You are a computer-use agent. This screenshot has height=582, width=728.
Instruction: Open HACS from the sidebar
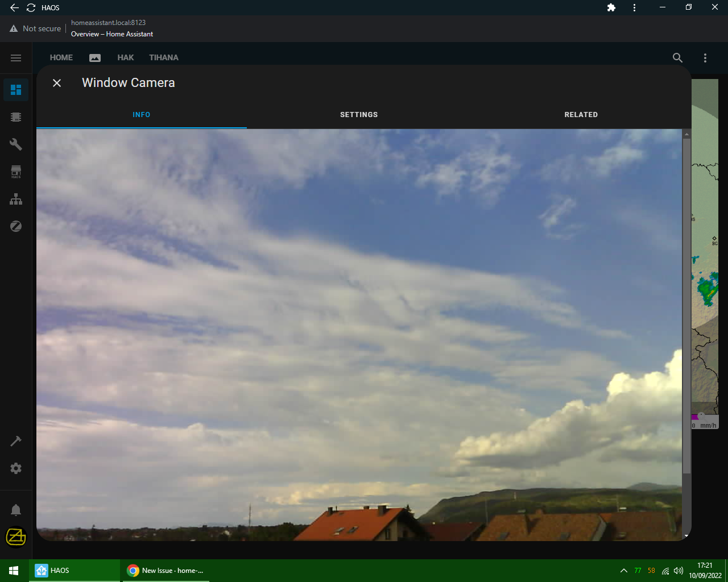tap(16, 172)
